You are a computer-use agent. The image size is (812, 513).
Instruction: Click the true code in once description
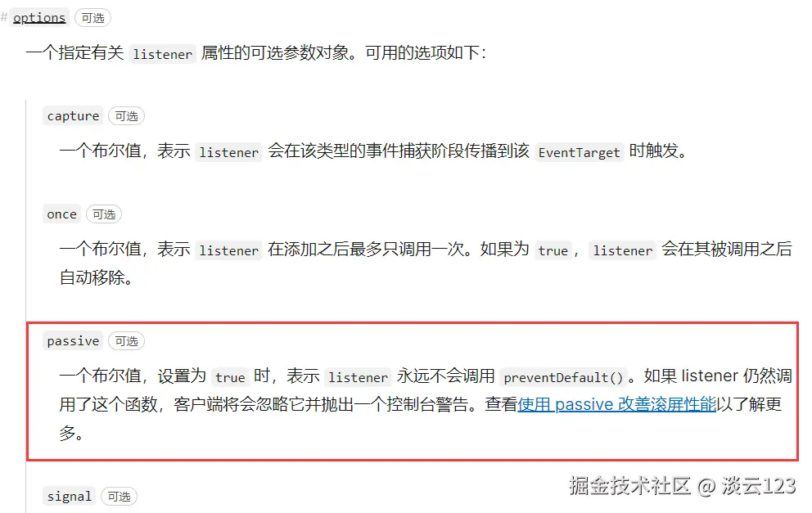tap(553, 250)
